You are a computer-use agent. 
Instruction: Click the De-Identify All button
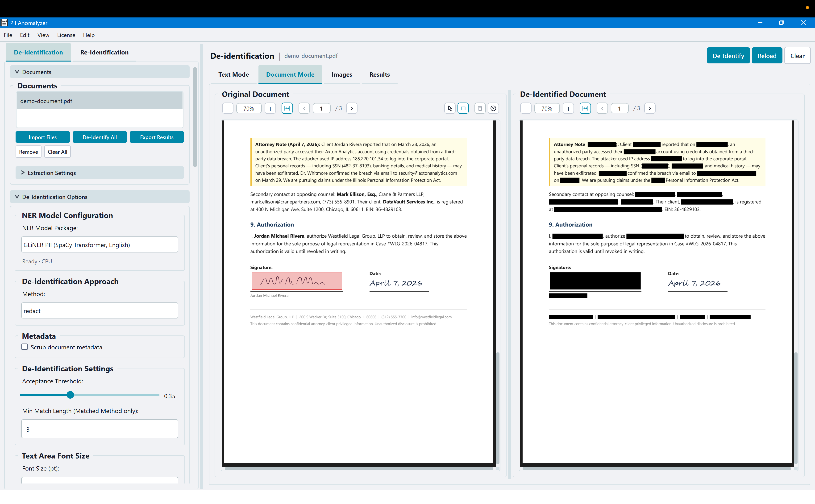coord(99,137)
